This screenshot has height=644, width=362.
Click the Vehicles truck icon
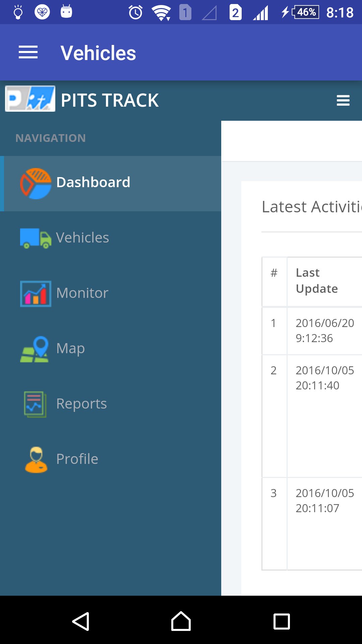(x=36, y=238)
